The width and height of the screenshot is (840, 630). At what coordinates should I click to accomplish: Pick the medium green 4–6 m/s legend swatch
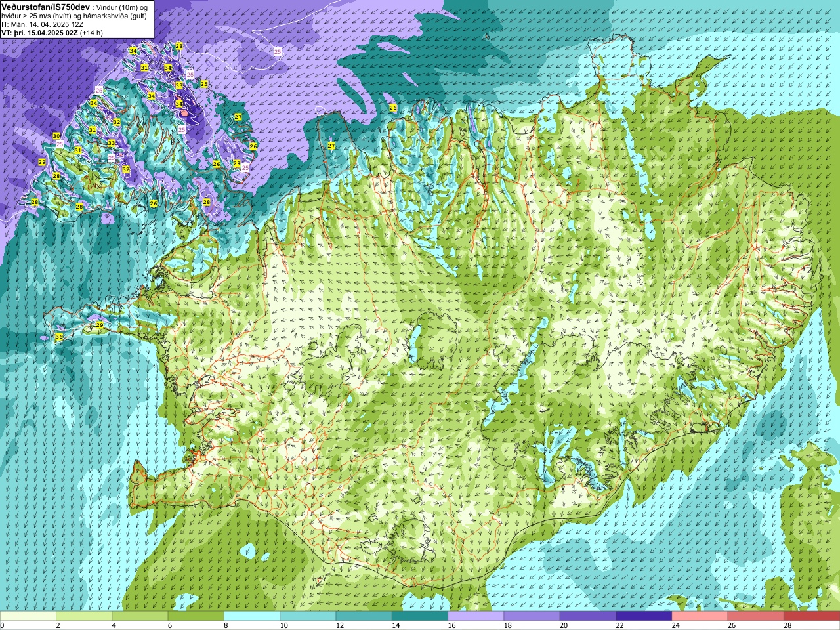(140, 616)
